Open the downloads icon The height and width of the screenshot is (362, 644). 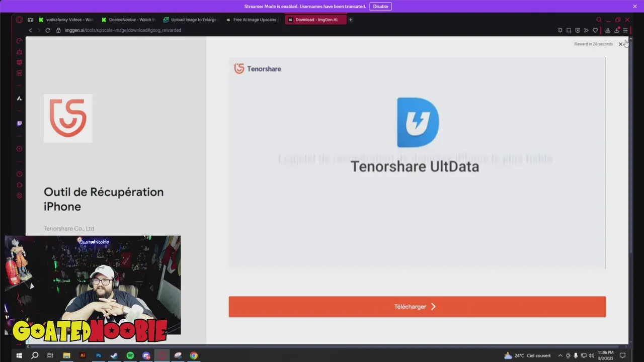tap(617, 30)
